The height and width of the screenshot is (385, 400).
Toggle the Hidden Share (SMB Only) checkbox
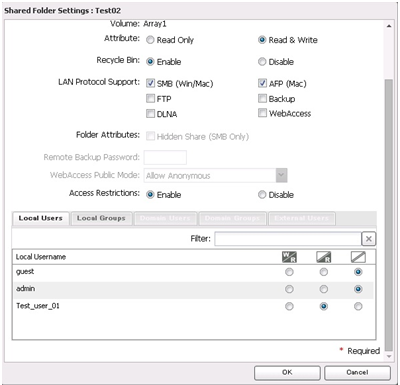150,136
